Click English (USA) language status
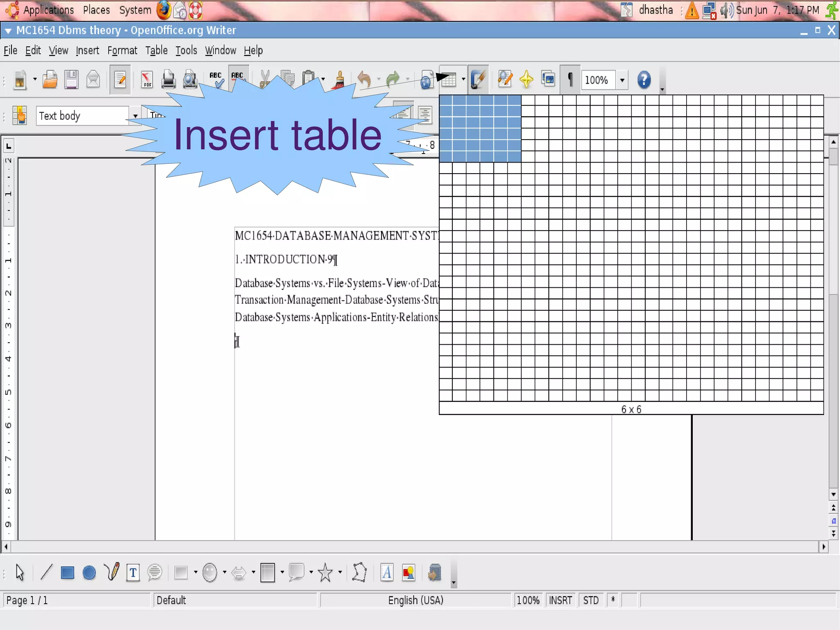This screenshot has height=630, width=840. click(415, 600)
